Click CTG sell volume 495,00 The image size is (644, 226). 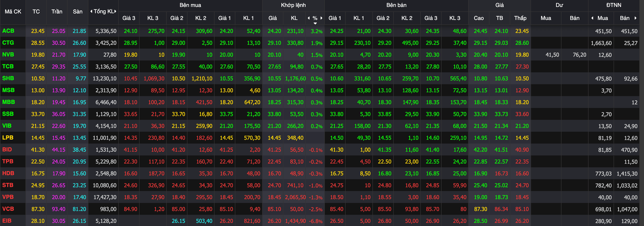(410, 43)
